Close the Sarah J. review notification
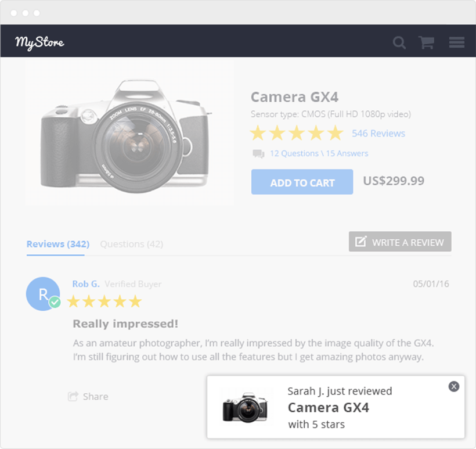Image resolution: width=476 pixels, height=449 pixels. (454, 386)
